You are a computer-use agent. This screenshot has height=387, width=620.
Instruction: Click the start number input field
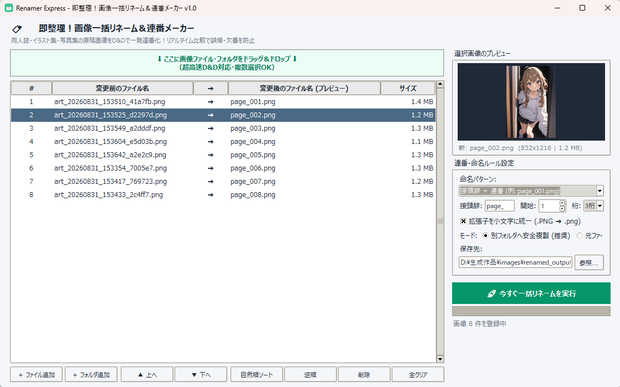549,206
